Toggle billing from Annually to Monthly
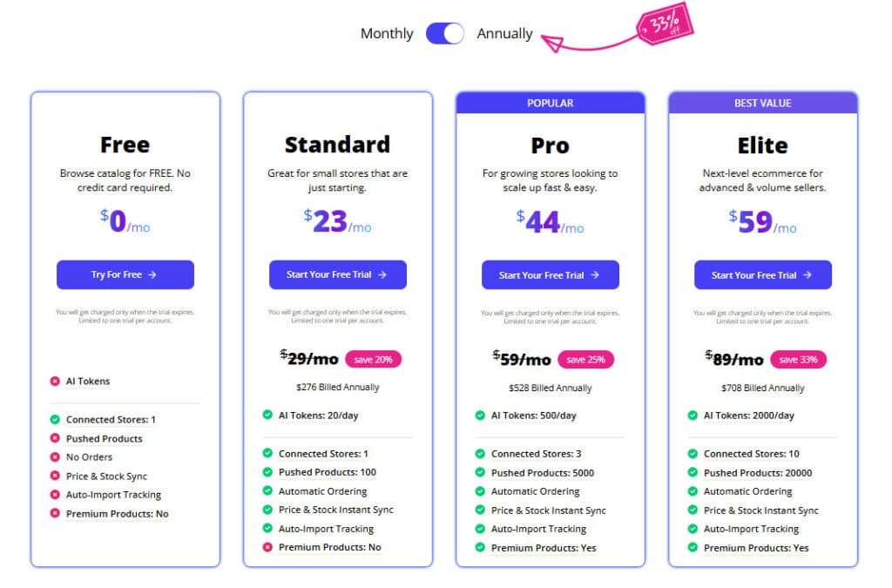The image size is (892, 588). point(444,32)
